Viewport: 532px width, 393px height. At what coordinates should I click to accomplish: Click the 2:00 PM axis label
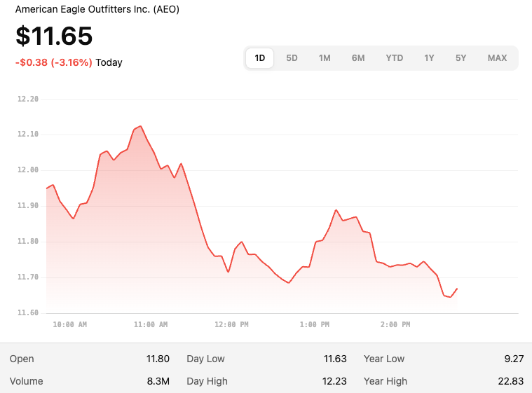[395, 324]
